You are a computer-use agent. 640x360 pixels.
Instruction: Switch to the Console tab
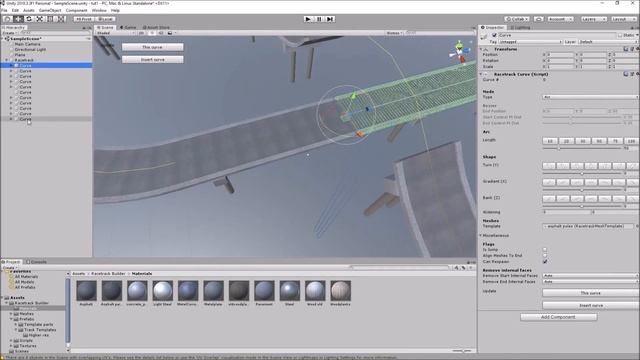click(37, 262)
